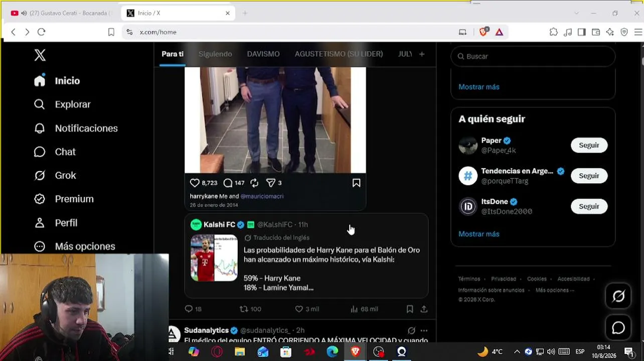Open a new browser tab

pyautogui.click(x=245, y=13)
